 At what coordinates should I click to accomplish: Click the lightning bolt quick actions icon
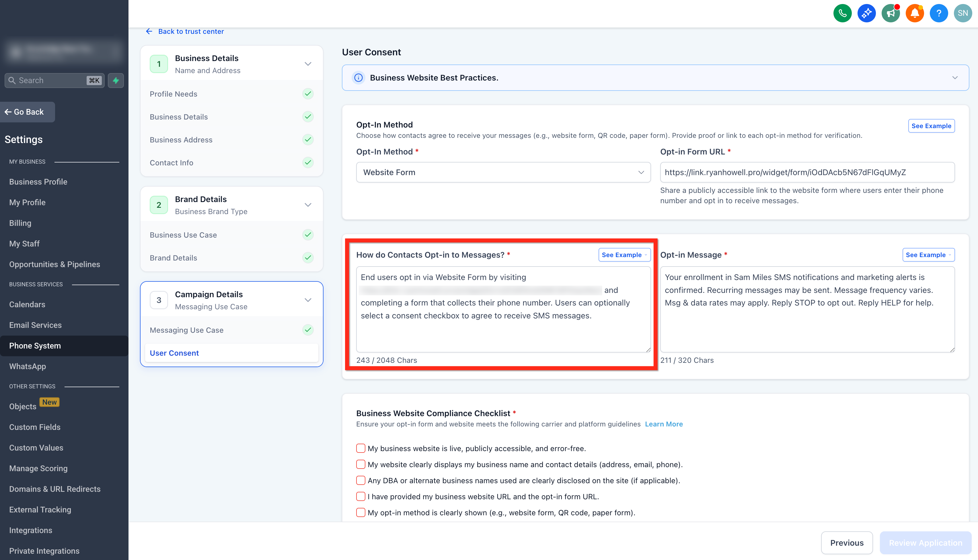tap(116, 80)
